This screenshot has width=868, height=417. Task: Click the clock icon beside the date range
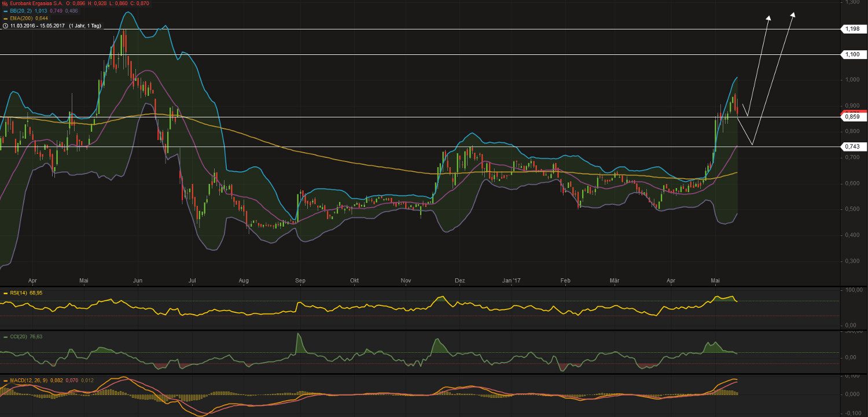point(5,26)
